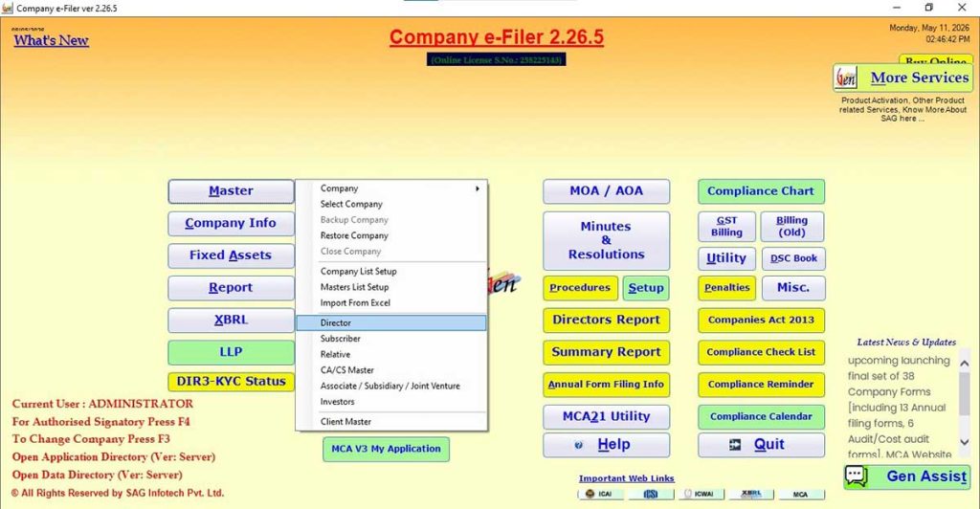The image size is (980, 509).
Task: Open MOA / AOA button
Action: 606,191
